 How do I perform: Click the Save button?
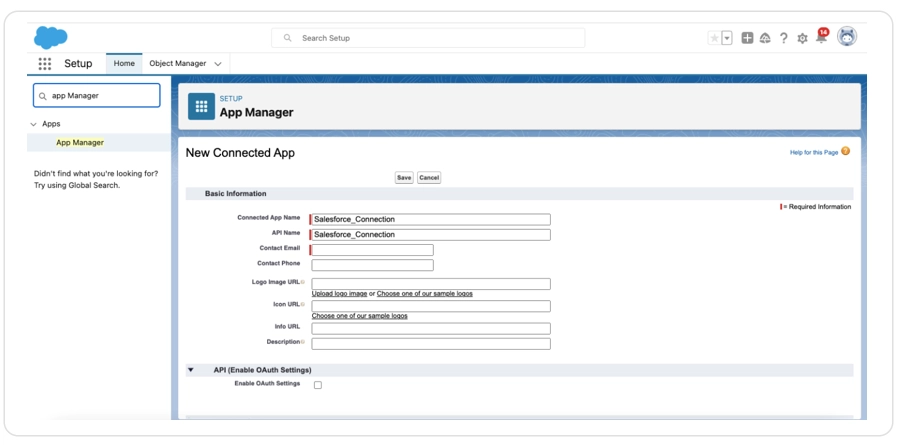coord(404,177)
